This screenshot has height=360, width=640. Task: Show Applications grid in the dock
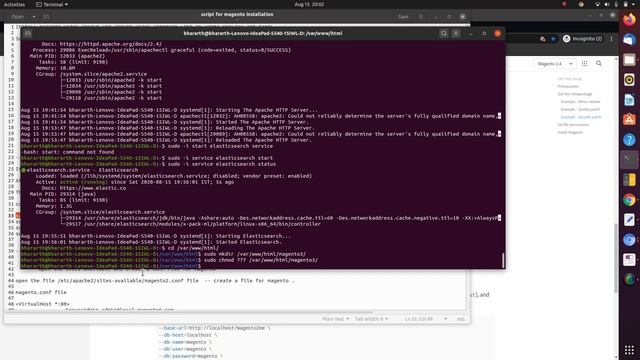click(629, 350)
